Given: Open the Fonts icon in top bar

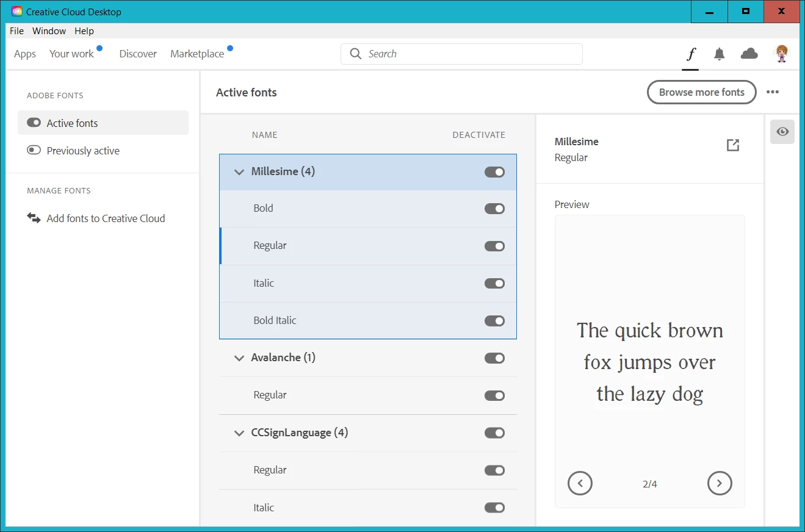Looking at the screenshot, I should click(691, 54).
